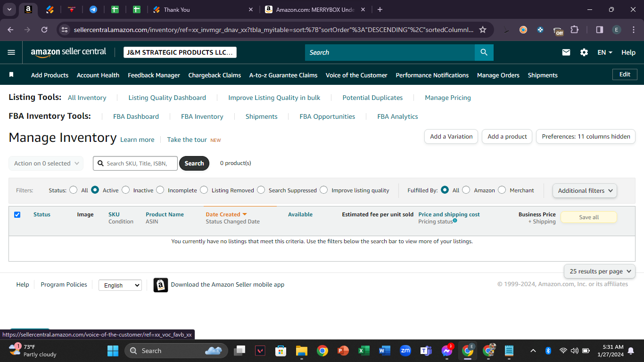
Task: Click the browser address bar URL
Action: [x=273, y=30]
